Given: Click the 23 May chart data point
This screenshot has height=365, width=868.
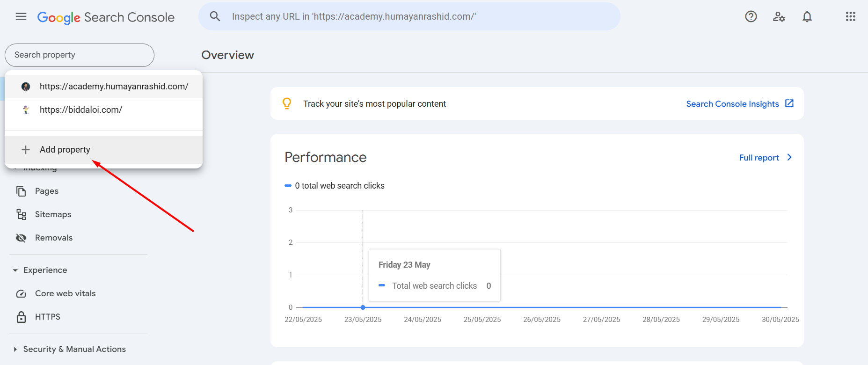Looking at the screenshot, I should tap(363, 307).
